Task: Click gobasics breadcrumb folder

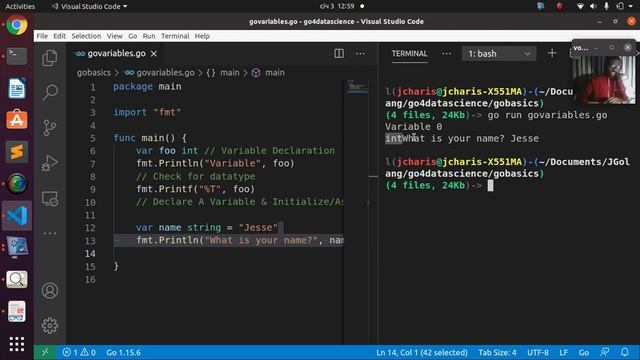Action: pyautogui.click(x=94, y=73)
